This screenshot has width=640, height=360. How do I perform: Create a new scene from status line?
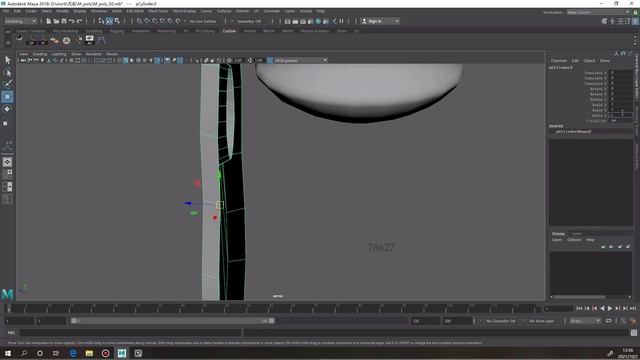(x=49, y=21)
